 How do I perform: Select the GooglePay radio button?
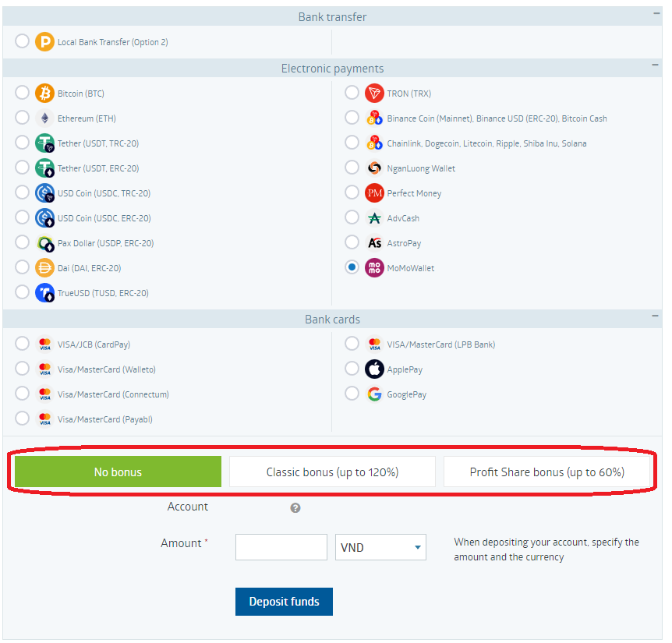coord(352,393)
